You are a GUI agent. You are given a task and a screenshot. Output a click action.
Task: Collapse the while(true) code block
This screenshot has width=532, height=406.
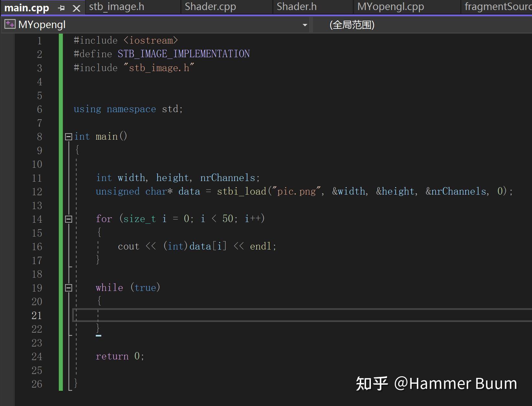68,288
